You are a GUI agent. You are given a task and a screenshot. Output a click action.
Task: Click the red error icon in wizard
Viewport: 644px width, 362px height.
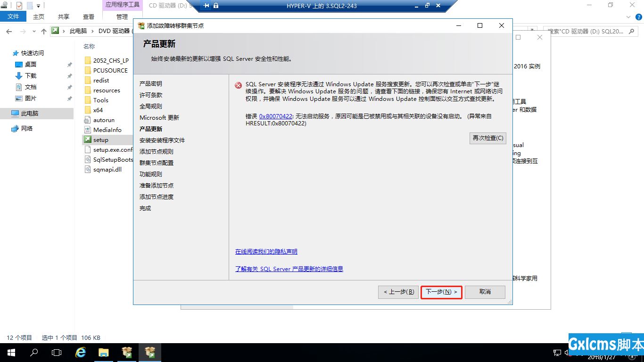pos(239,85)
